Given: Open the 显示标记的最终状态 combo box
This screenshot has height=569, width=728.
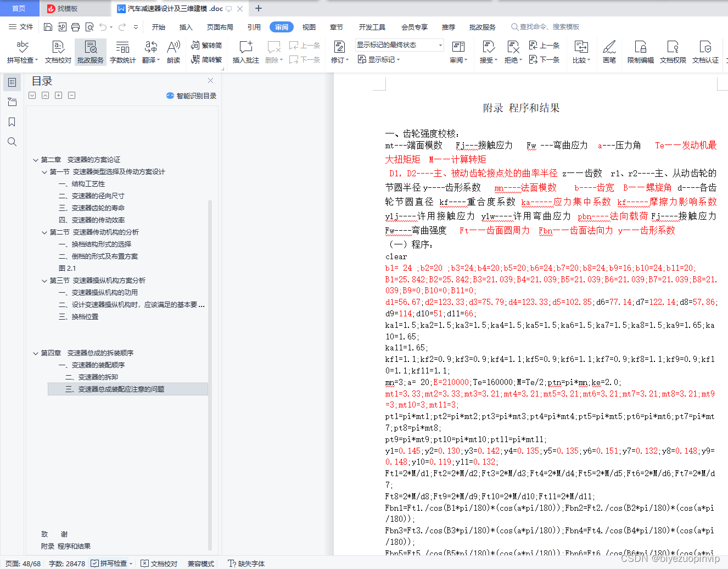Looking at the screenshot, I should (399, 45).
